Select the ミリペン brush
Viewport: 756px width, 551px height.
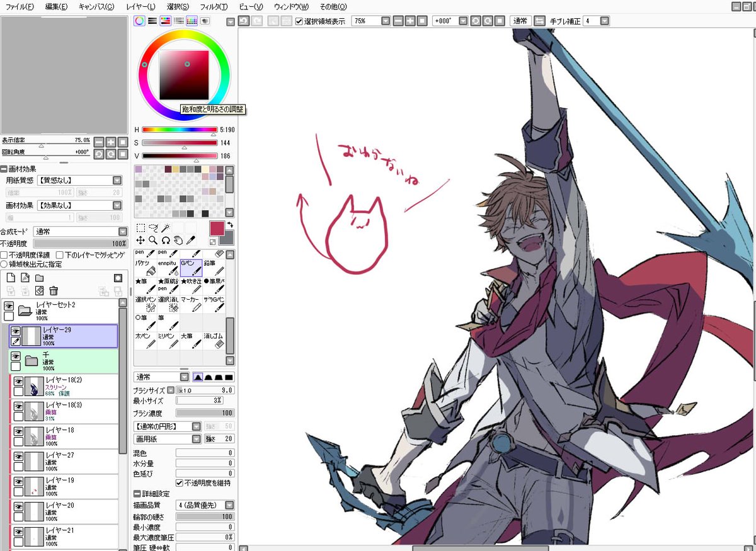point(168,341)
